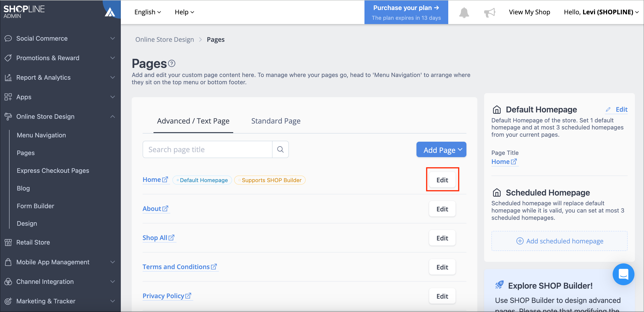Click the Social Commerce chat icon
Image resolution: width=644 pixels, height=312 pixels.
point(8,38)
